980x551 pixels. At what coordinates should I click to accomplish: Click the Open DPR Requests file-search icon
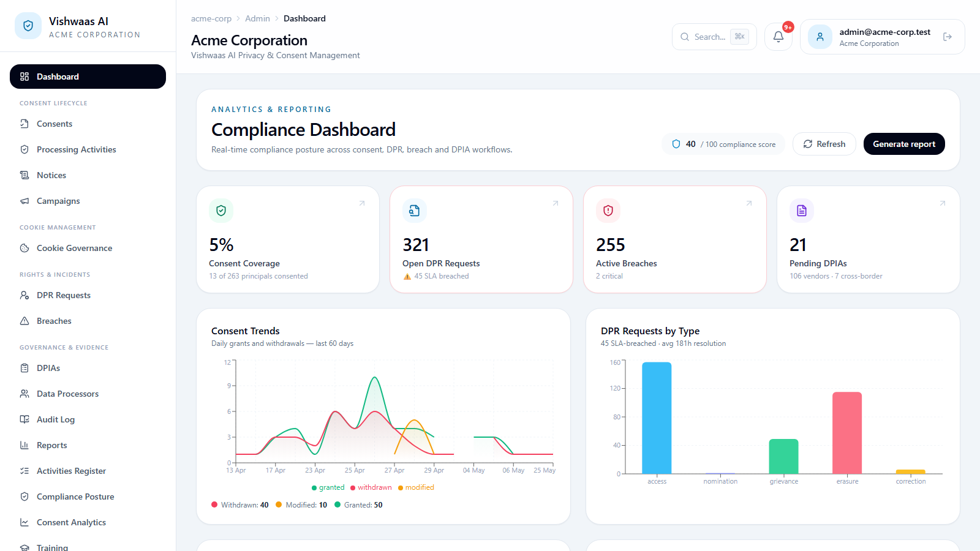415,211
